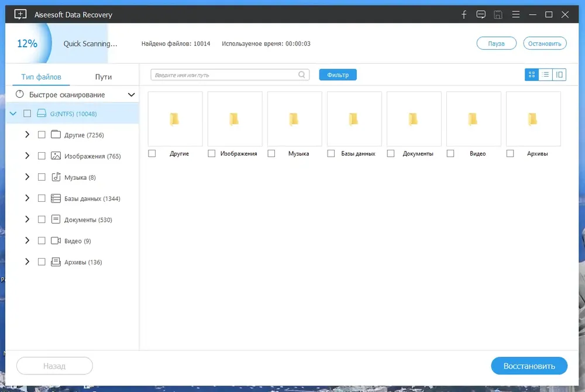This screenshot has height=392, width=585.
Task: Open the Документы folder thumbnail
Action: coord(414,119)
